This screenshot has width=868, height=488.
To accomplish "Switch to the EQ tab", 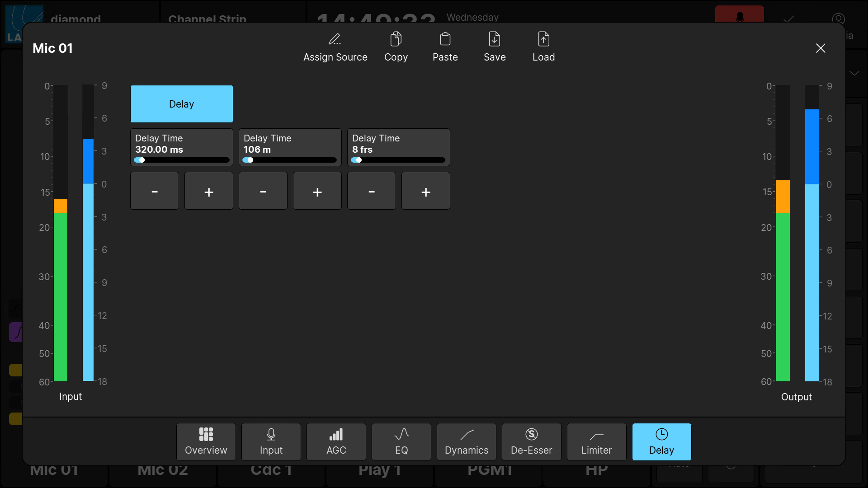I will tap(401, 442).
